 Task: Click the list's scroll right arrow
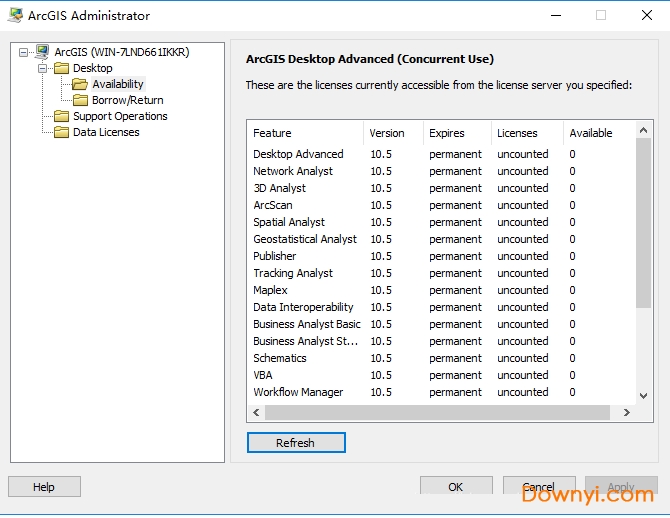tap(626, 412)
